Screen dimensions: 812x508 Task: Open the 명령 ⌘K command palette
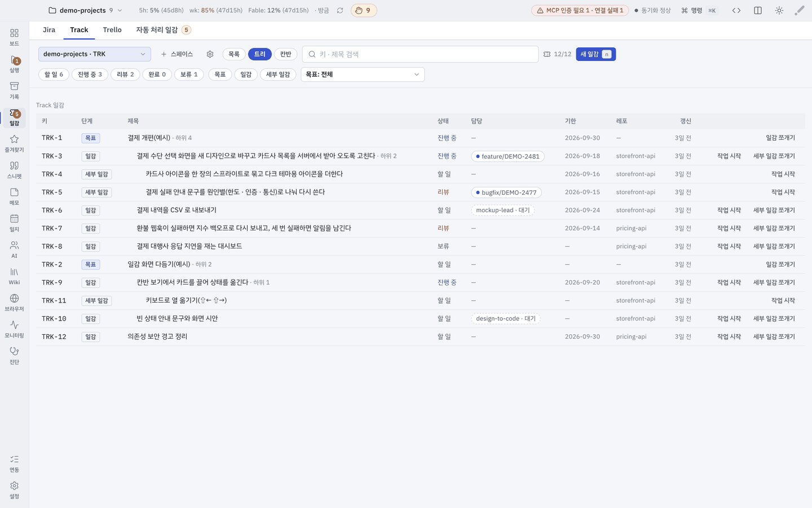(699, 10)
